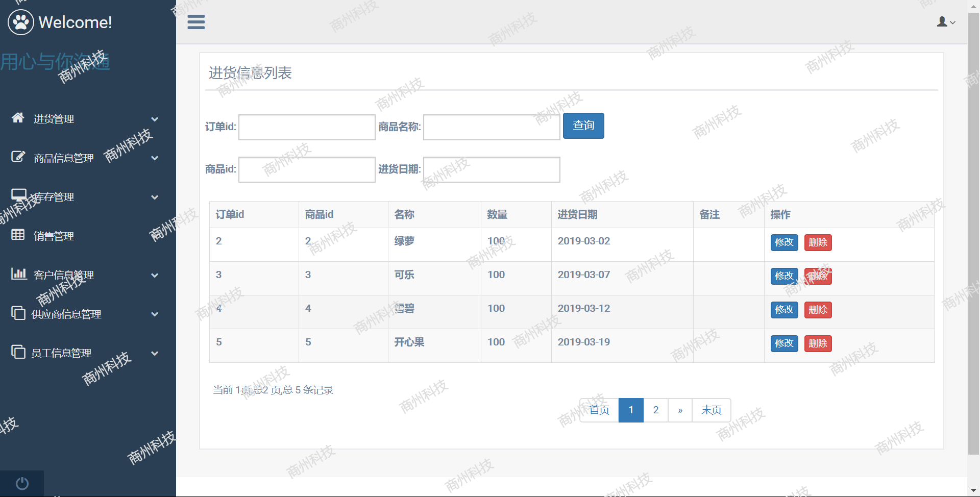The height and width of the screenshot is (497, 980).
Task: Open the 供应商信息管理 menu item
Action: [x=66, y=314]
